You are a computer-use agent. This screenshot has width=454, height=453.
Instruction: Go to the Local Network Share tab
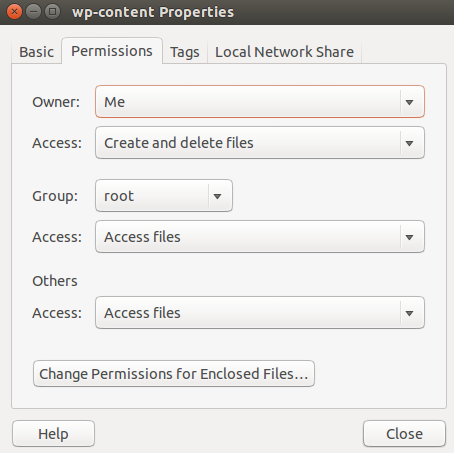(x=284, y=52)
